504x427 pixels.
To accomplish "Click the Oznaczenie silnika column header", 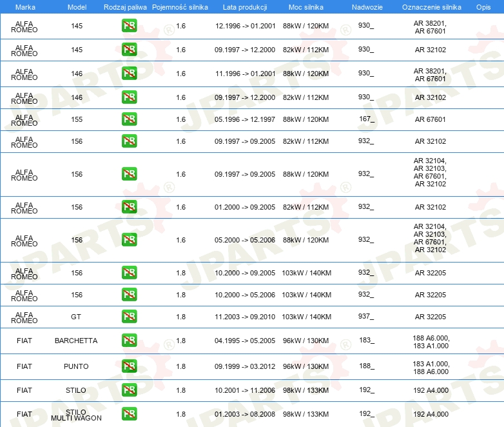I will (432, 7).
